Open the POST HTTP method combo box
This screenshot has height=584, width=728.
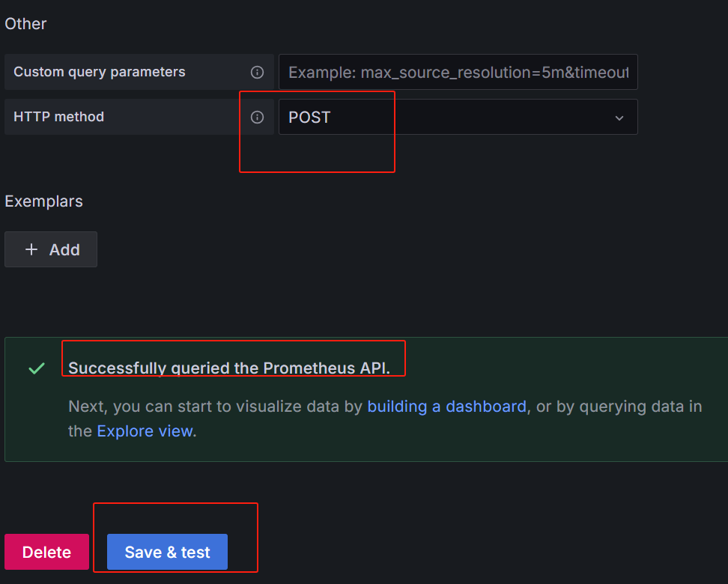(458, 117)
